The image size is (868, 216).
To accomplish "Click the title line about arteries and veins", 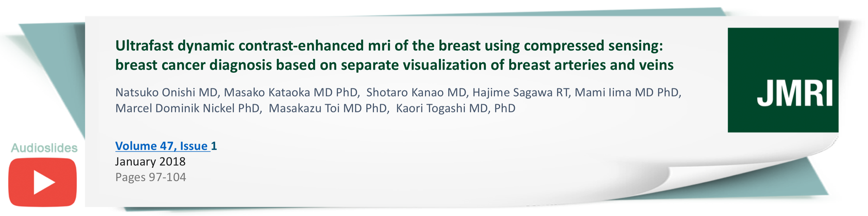I will click(x=394, y=65).
